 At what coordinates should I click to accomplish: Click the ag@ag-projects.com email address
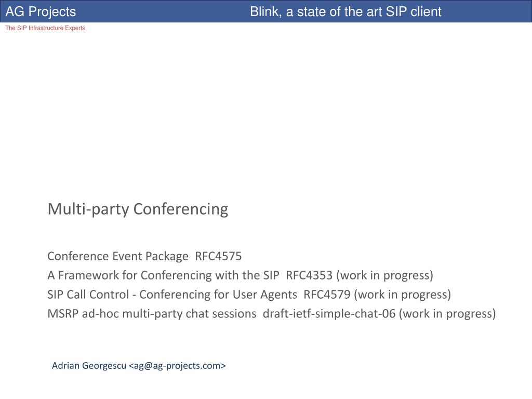(177, 366)
